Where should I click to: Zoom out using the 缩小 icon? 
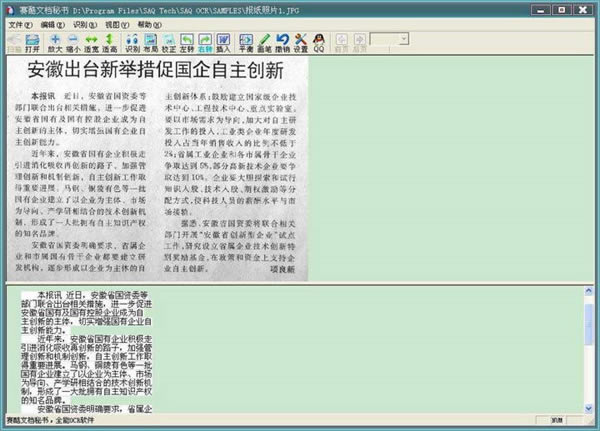[72, 42]
